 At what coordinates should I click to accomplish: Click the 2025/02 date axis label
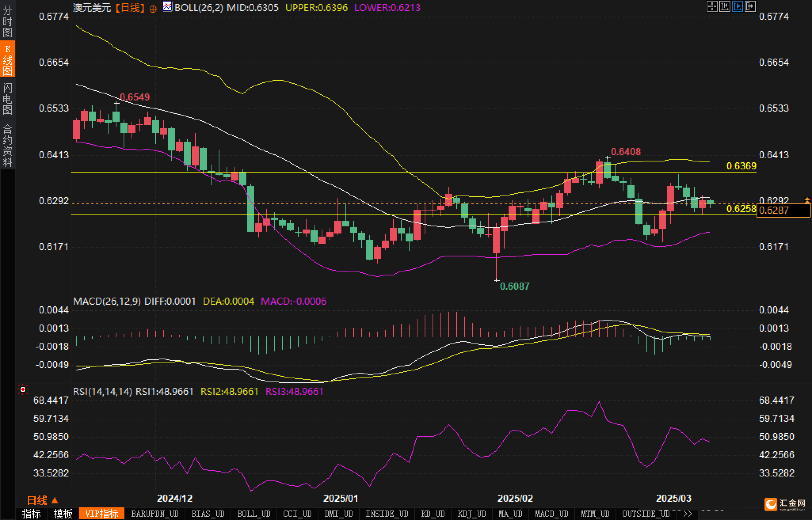(515, 499)
